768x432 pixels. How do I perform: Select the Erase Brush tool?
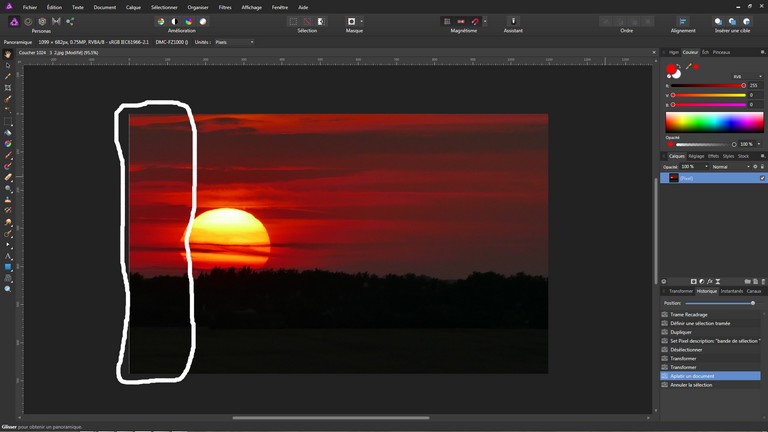[8, 177]
